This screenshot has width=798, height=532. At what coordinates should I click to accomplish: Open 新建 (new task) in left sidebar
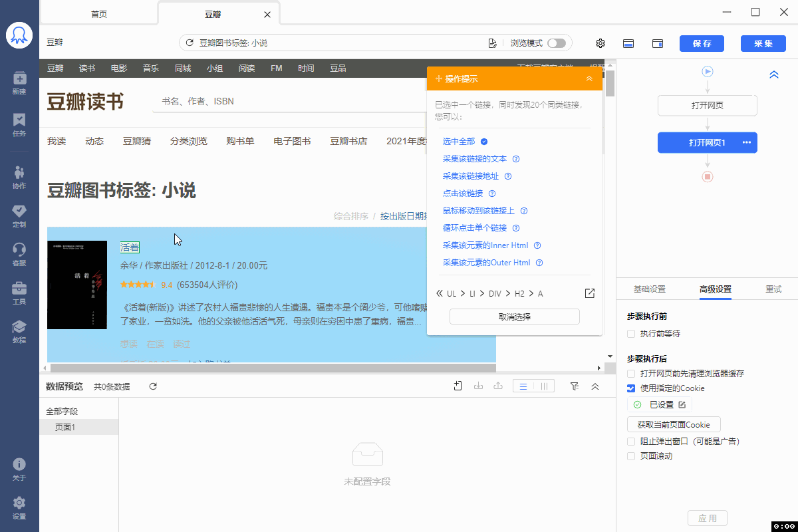click(19, 82)
